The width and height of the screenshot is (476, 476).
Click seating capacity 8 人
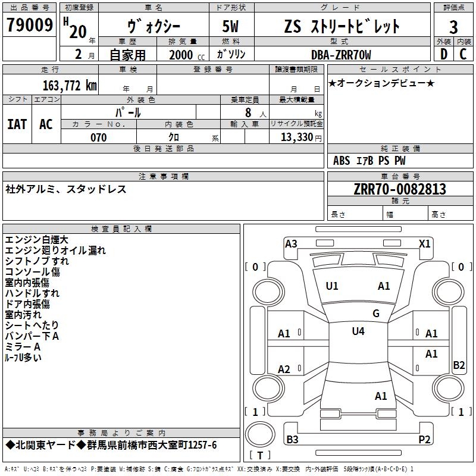tap(256, 112)
